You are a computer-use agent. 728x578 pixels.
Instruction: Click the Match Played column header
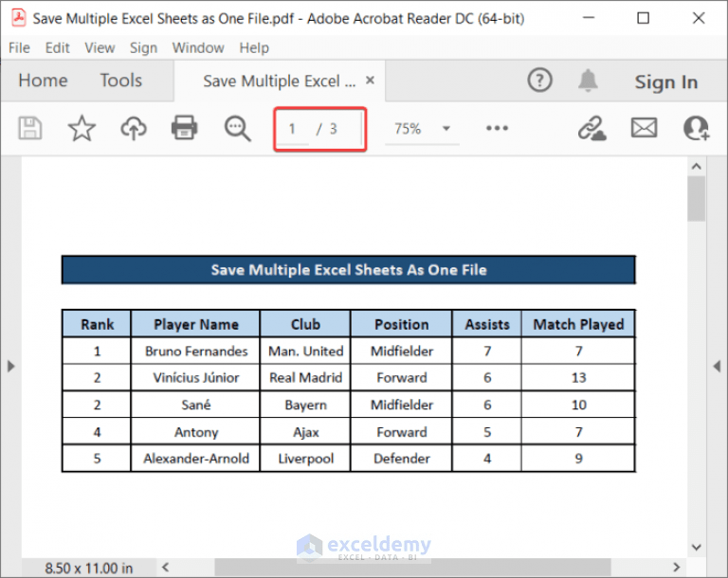[x=578, y=324]
